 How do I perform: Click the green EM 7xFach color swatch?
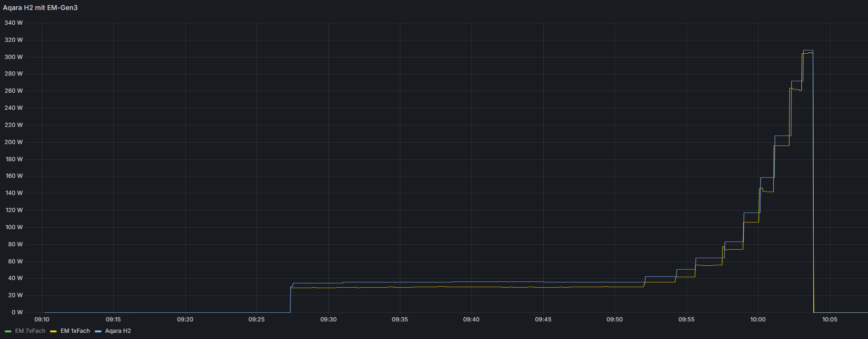point(8,331)
